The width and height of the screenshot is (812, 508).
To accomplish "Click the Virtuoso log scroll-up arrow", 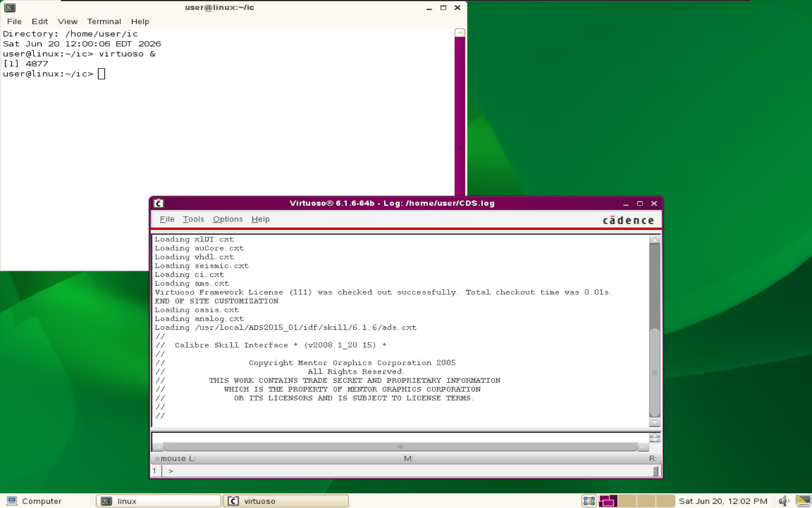I will point(655,240).
